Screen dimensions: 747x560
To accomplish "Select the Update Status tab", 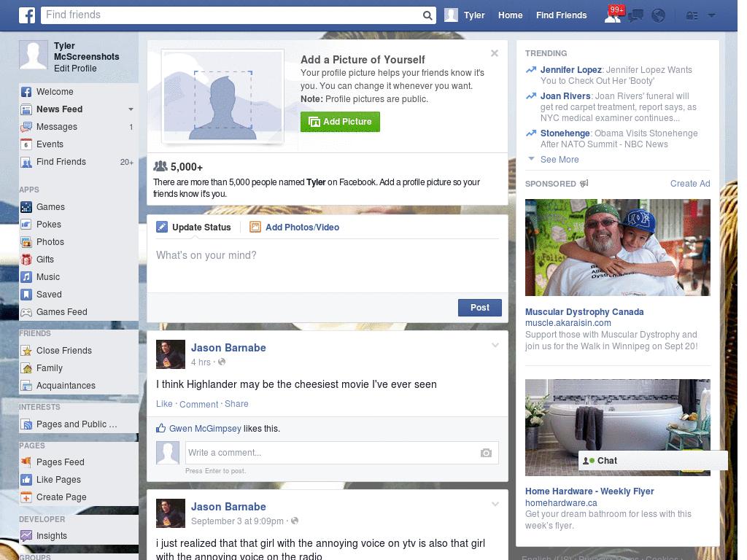I will (194, 227).
